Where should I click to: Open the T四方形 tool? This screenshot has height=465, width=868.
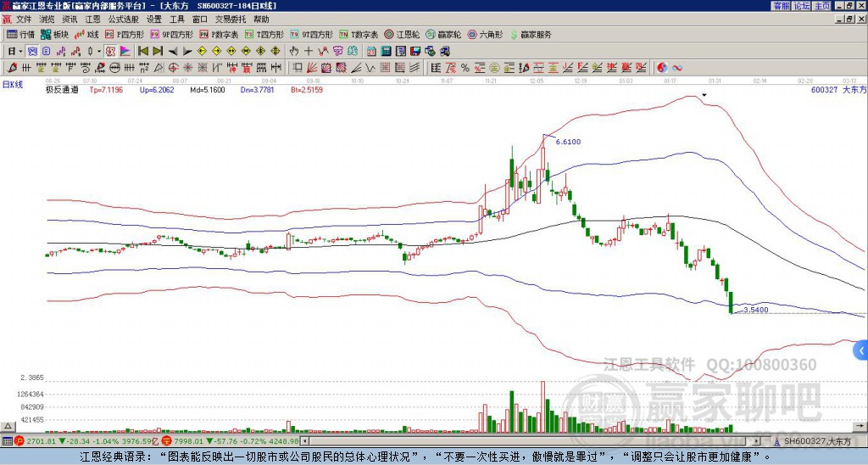(264, 34)
